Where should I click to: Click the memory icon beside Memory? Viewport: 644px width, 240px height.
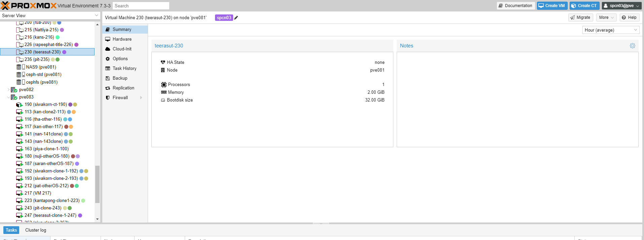(164, 92)
